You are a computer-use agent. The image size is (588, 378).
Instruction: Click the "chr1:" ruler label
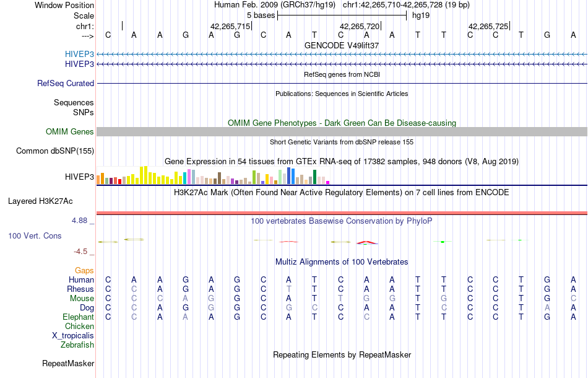85,26
